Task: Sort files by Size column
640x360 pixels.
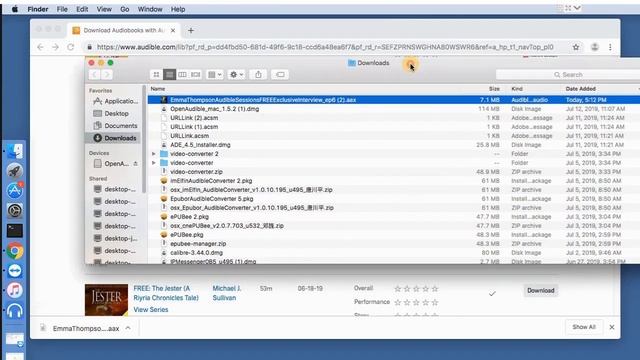Action: 494,89
